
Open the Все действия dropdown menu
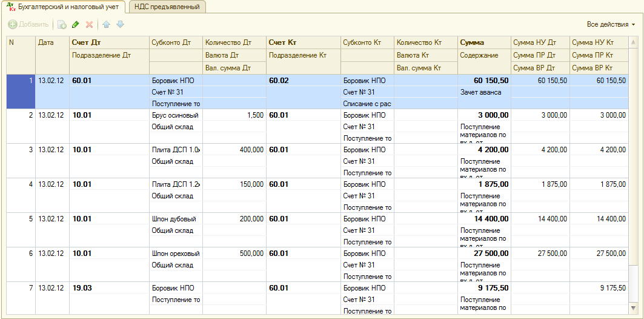pos(611,25)
